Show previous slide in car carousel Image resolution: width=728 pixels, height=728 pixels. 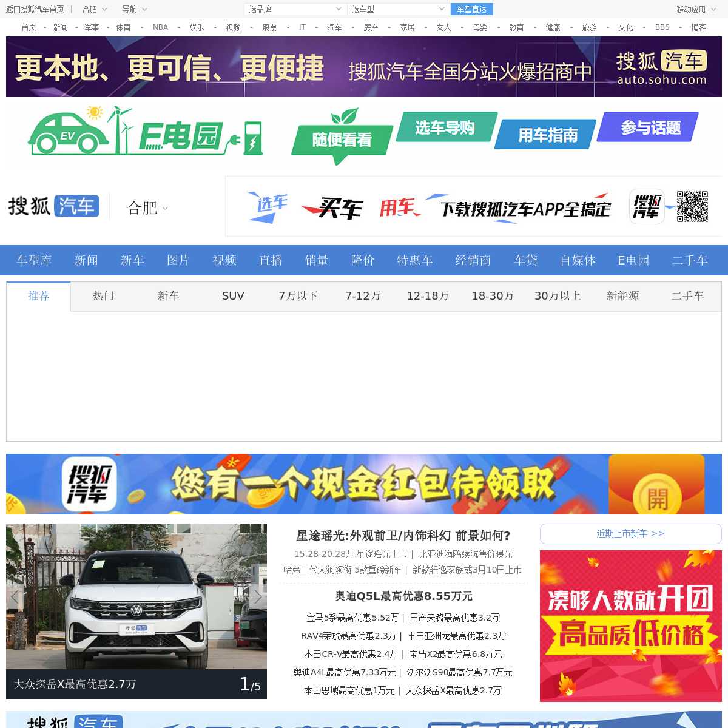coord(15,596)
